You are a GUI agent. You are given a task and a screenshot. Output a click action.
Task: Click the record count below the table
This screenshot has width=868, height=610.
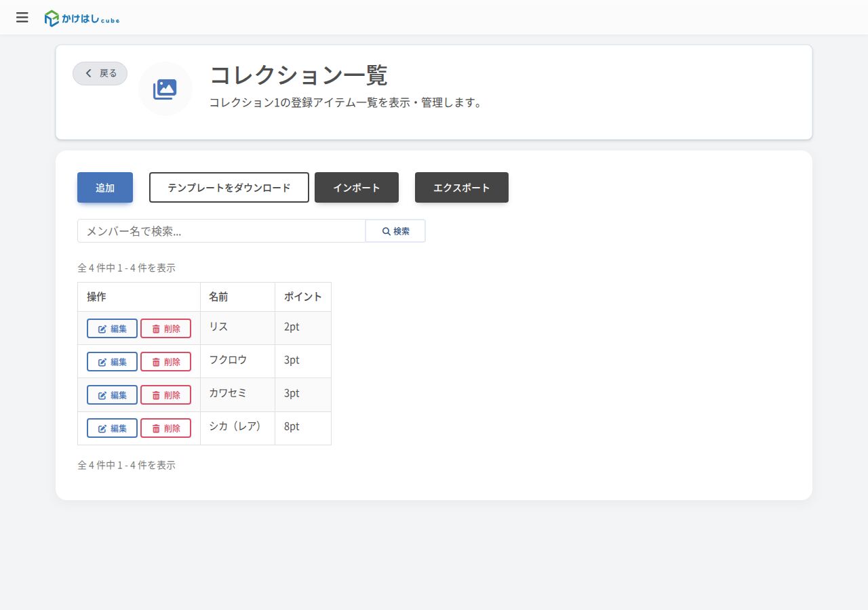point(127,465)
